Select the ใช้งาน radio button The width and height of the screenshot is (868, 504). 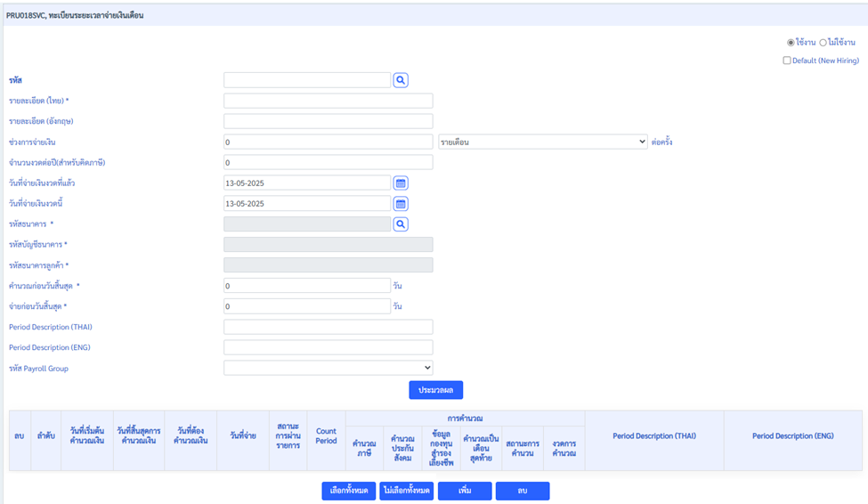tap(791, 43)
